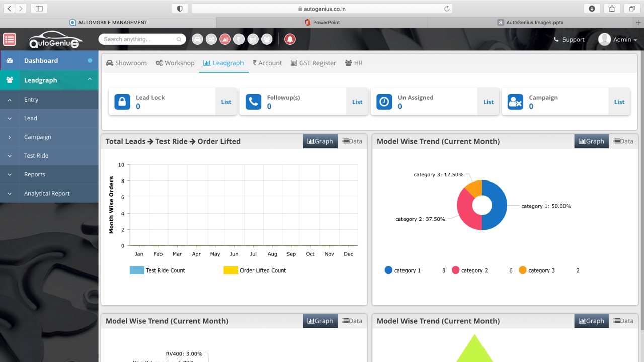The image size is (644, 362).
Task: Open Account via the round rupee icon
Action: point(239,39)
